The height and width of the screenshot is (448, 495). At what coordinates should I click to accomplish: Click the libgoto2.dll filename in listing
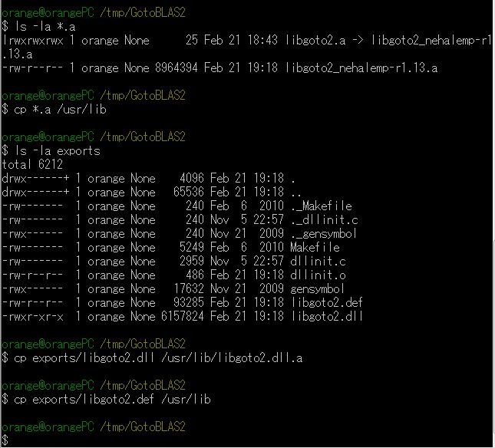click(327, 317)
